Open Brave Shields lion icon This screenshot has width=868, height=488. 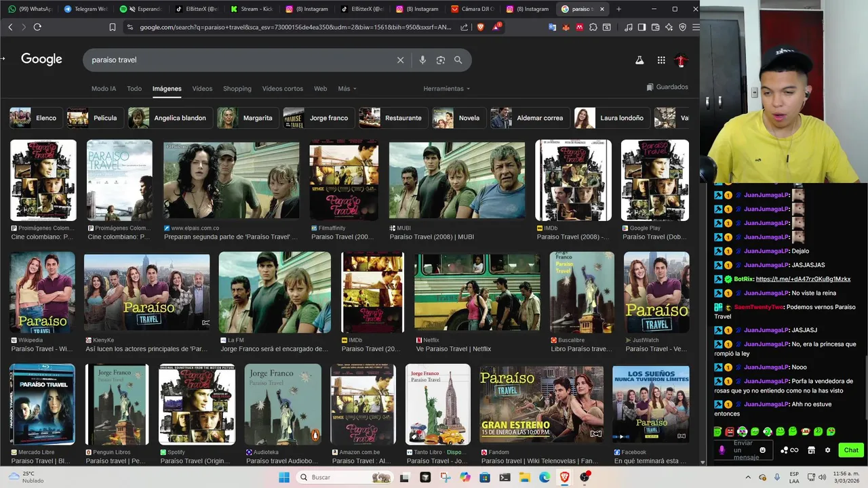[481, 27]
